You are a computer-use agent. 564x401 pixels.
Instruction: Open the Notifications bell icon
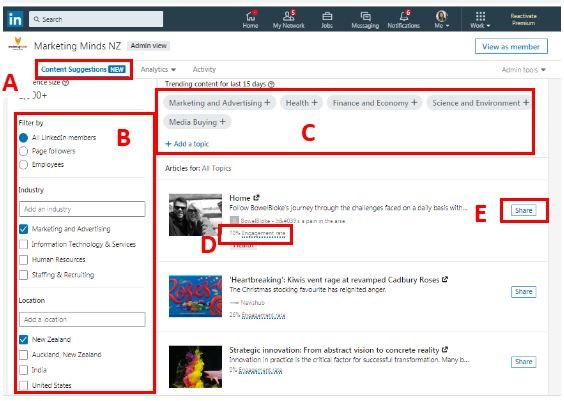click(x=404, y=16)
